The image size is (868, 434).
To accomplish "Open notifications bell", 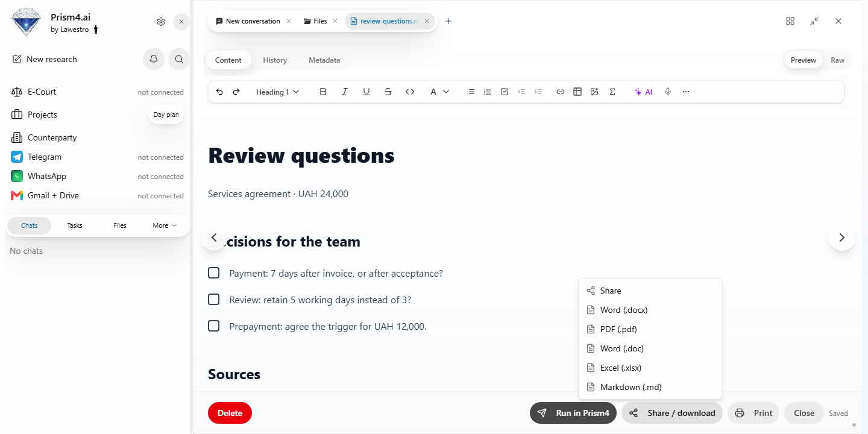I will pyautogui.click(x=154, y=59).
